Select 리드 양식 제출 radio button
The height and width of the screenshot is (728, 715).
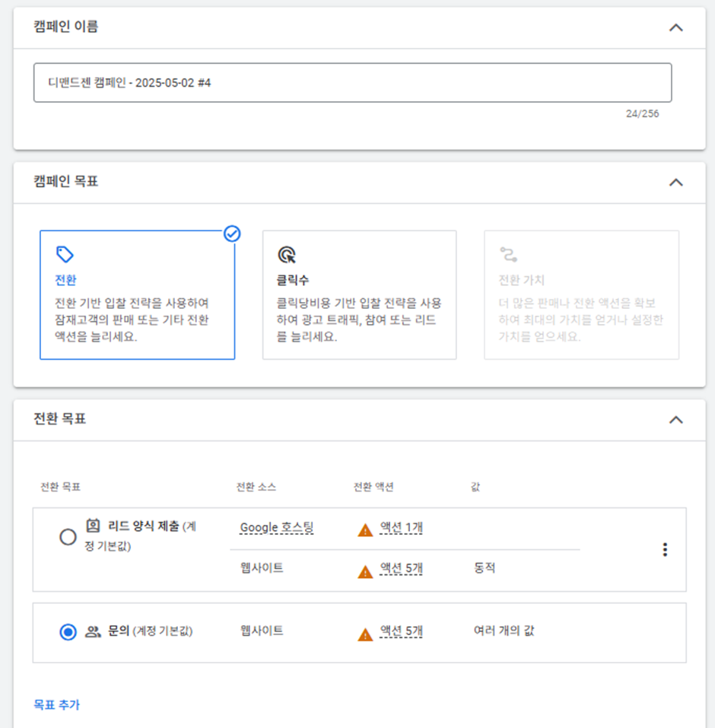[68, 537]
